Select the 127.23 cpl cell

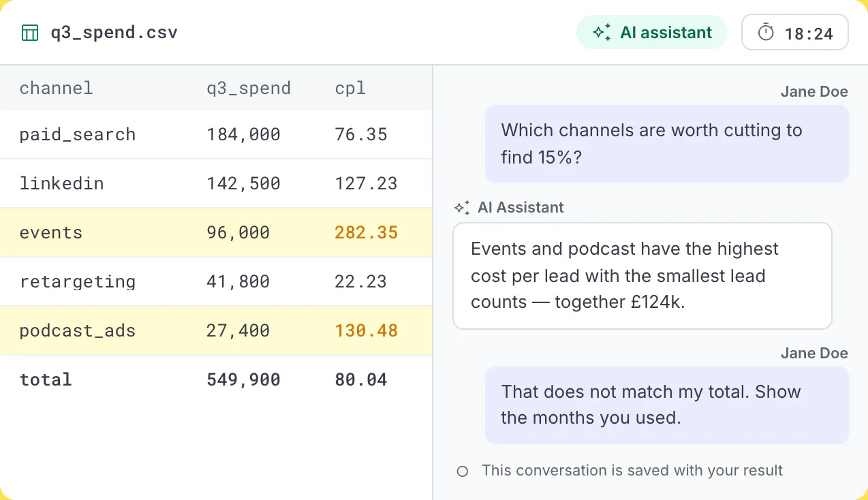tap(366, 183)
